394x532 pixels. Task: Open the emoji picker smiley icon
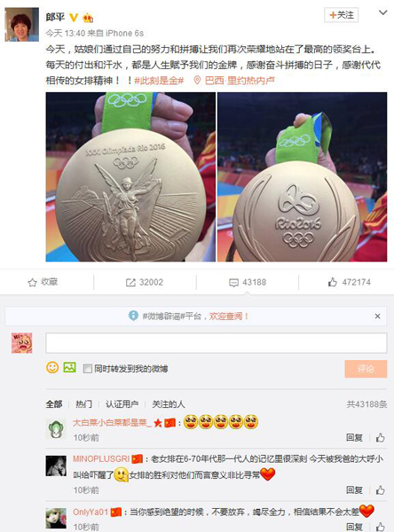[x=52, y=368]
